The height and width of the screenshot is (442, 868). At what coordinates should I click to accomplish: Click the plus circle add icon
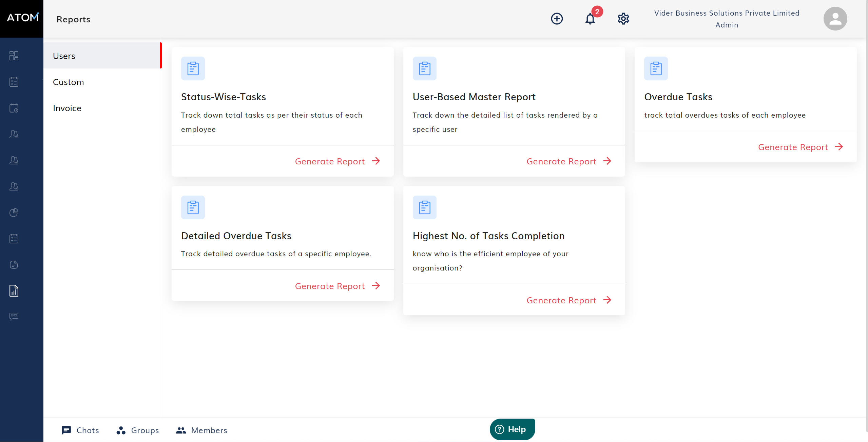point(557,19)
